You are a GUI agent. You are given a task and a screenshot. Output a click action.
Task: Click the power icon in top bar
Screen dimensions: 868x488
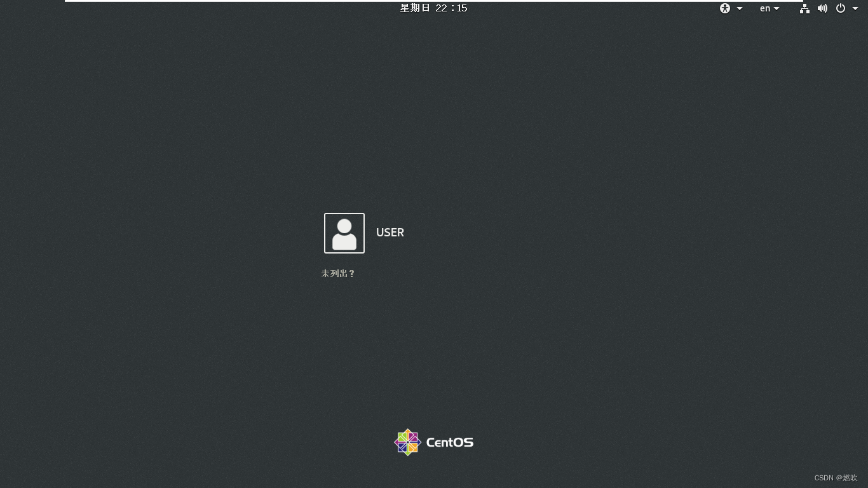tap(841, 8)
